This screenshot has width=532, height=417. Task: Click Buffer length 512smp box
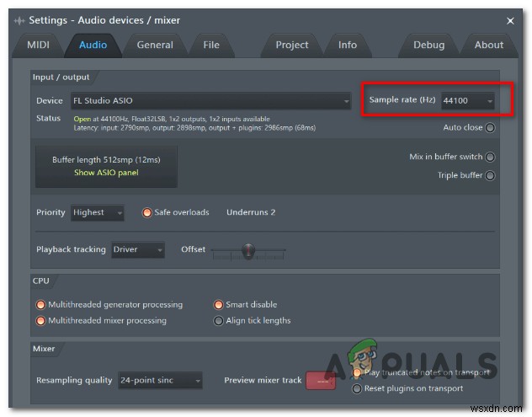[x=106, y=167]
